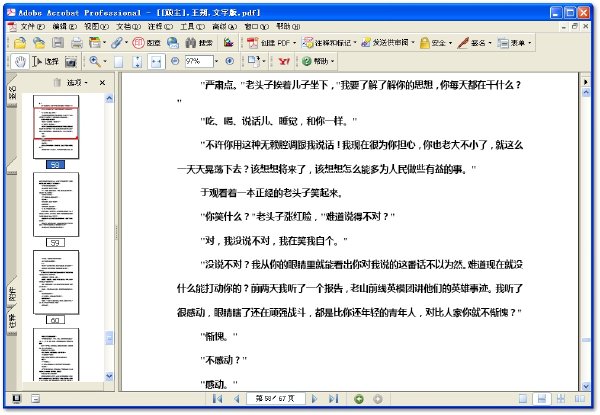The width and height of the screenshot is (600, 415).
Task: Open the zoom percentage dropdown arrow
Action: click(x=217, y=61)
